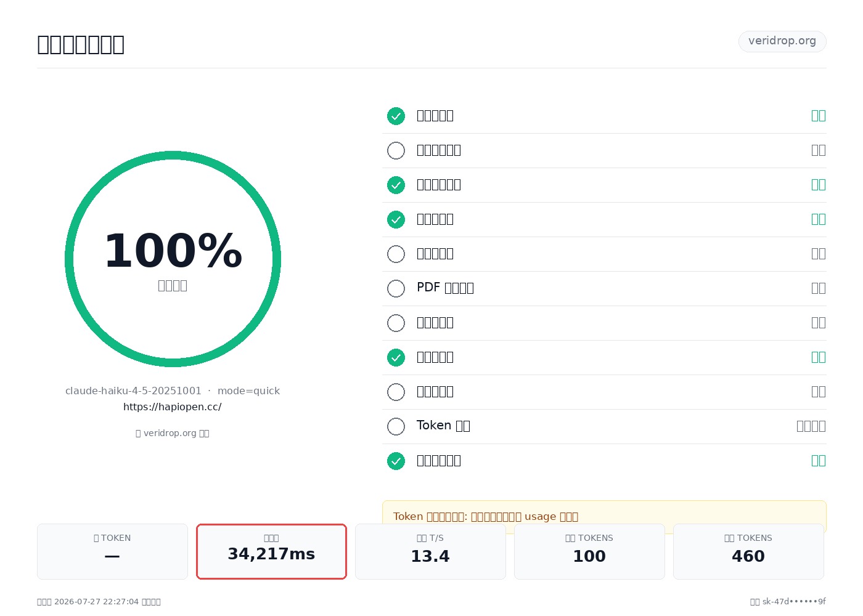Select the PDF checklist item label
Image resolution: width=863 pixels, height=616 pixels.
pos(445,288)
